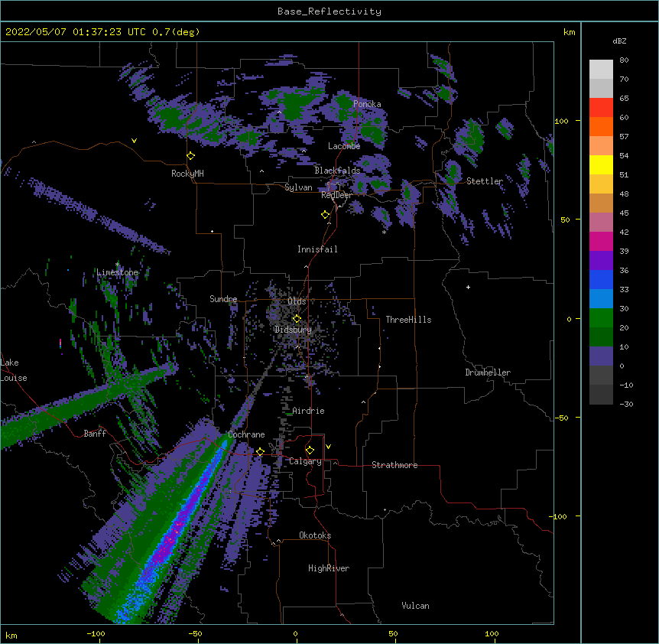Image resolution: width=659 pixels, height=644 pixels.
Task: Click the white asterisk marker east of RedDeer
Action: (384, 232)
